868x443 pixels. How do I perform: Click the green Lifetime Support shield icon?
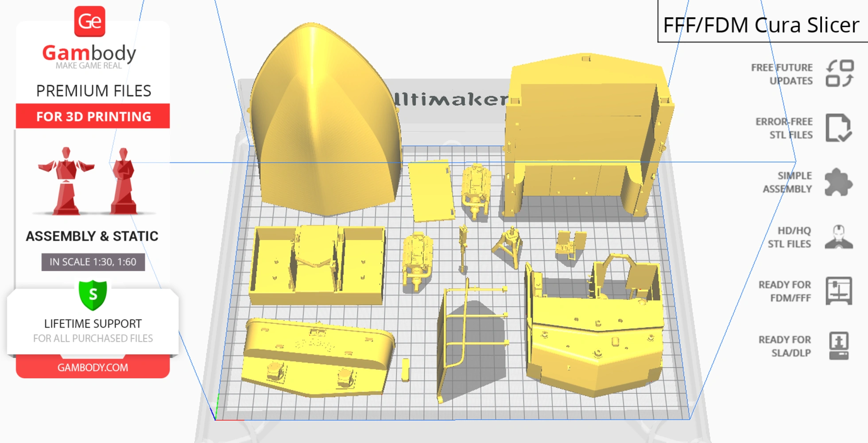point(93,295)
